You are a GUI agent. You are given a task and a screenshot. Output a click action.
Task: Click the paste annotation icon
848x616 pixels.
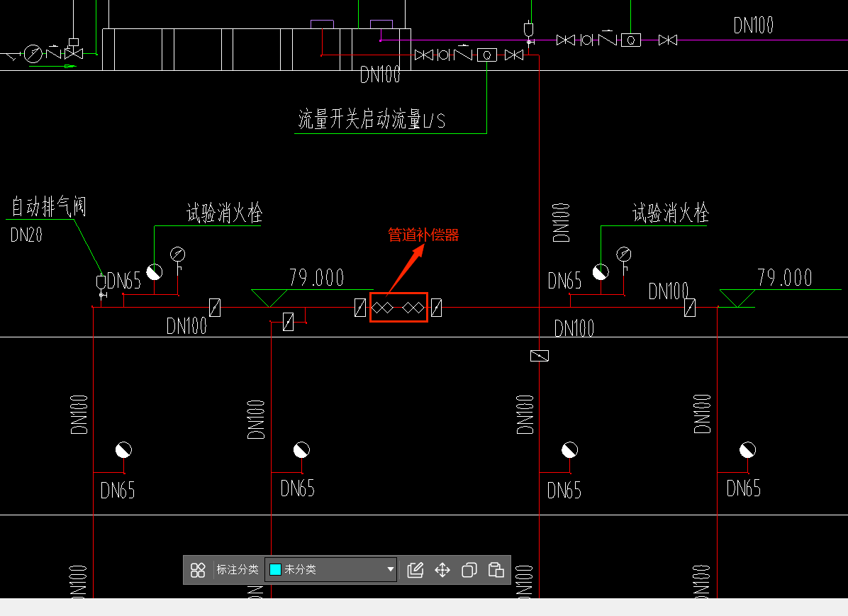pyautogui.click(x=496, y=570)
